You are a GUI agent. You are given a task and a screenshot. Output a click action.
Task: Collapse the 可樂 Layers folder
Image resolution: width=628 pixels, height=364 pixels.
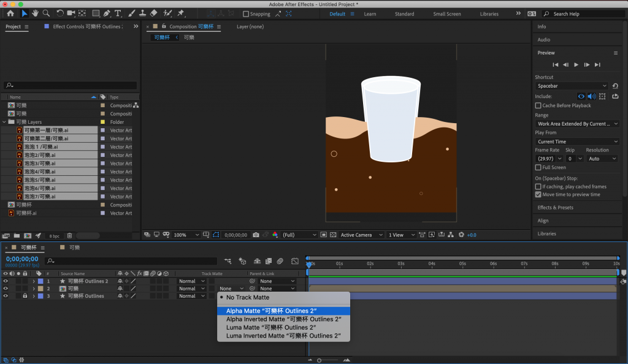pos(5,122)
